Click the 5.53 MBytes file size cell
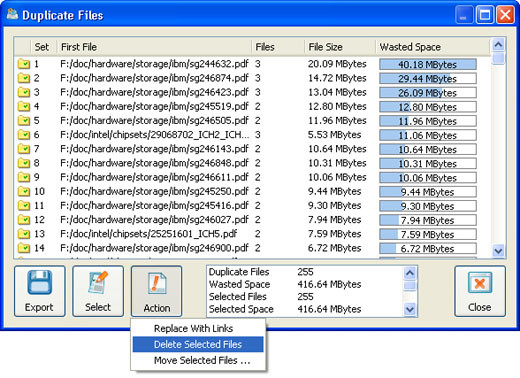The height and width of the screenshot is (378, 520). point(334,135)
